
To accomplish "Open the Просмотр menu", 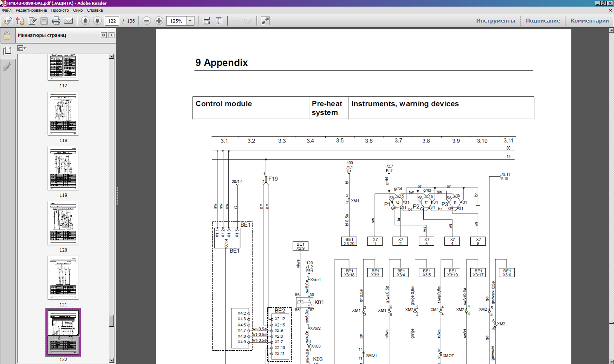I will click(x=60, y=11).
